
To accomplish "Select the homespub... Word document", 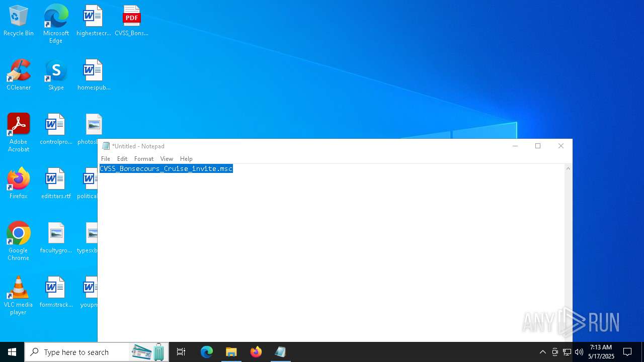I will [x=94, y=75].
